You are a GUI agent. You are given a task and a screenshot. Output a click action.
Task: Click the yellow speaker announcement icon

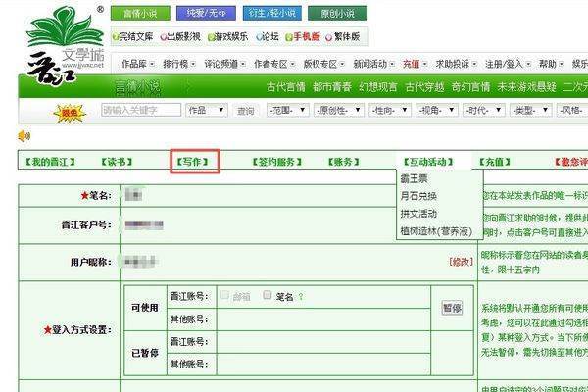24,136
